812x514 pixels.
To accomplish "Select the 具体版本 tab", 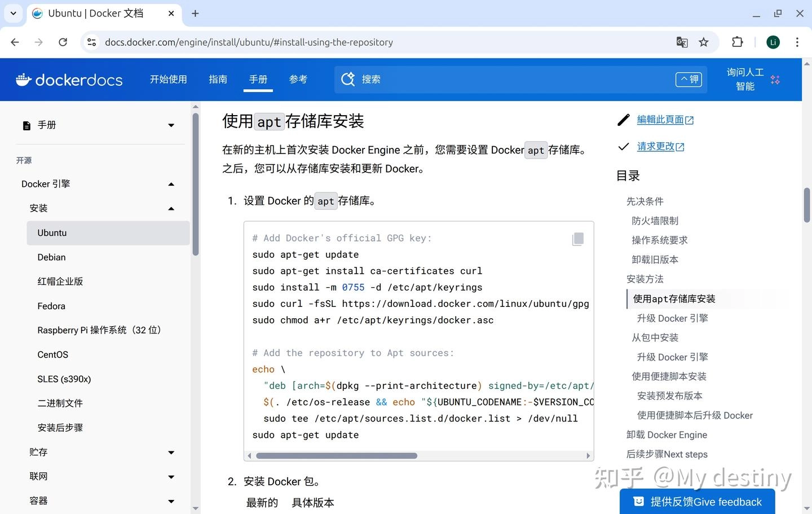I will (312, 503).
